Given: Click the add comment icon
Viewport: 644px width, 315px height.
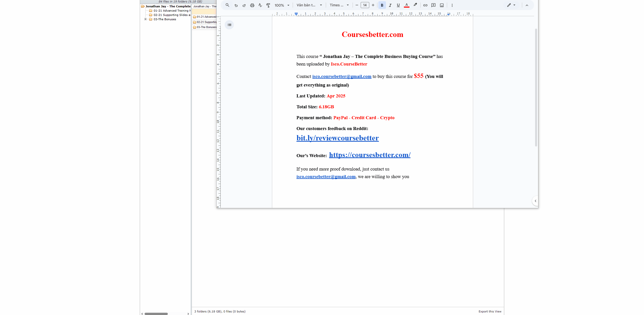Looking at the screenshot, I should [433, 5].
